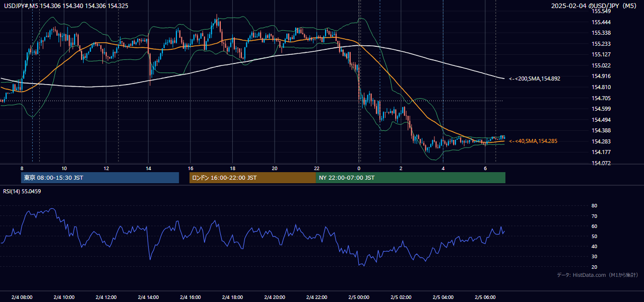Viewport: 644px width, 302px height.
Task: Click price axis value 154.810
Action: coord(601,87)
